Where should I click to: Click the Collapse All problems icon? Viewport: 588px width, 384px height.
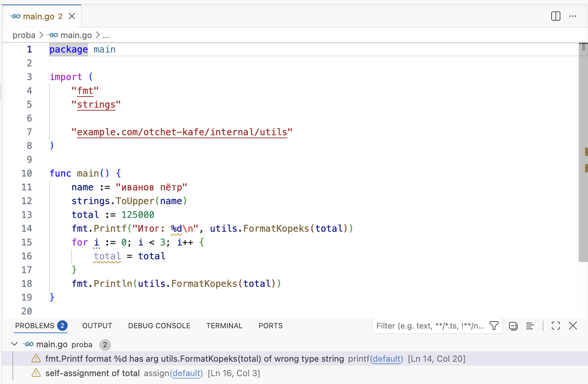point(513,326)
